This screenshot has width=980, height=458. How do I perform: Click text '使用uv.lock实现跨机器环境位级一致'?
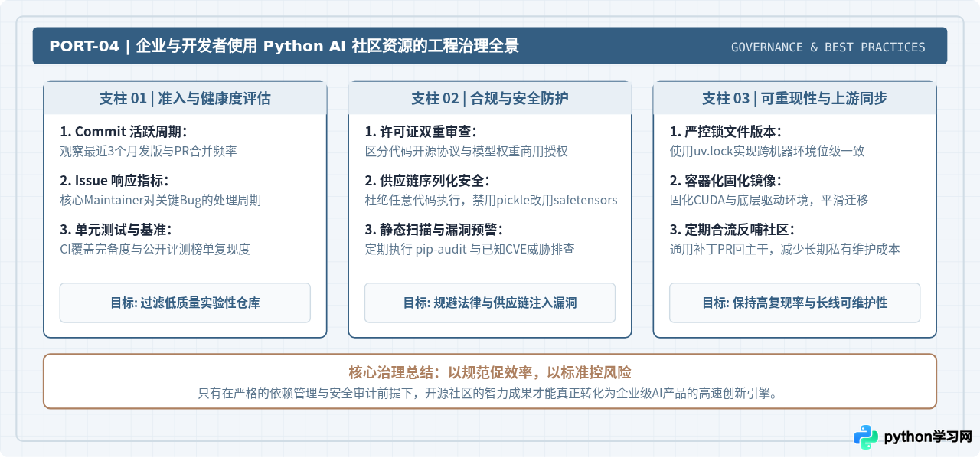pyautogui.click(x=767, y=151)
